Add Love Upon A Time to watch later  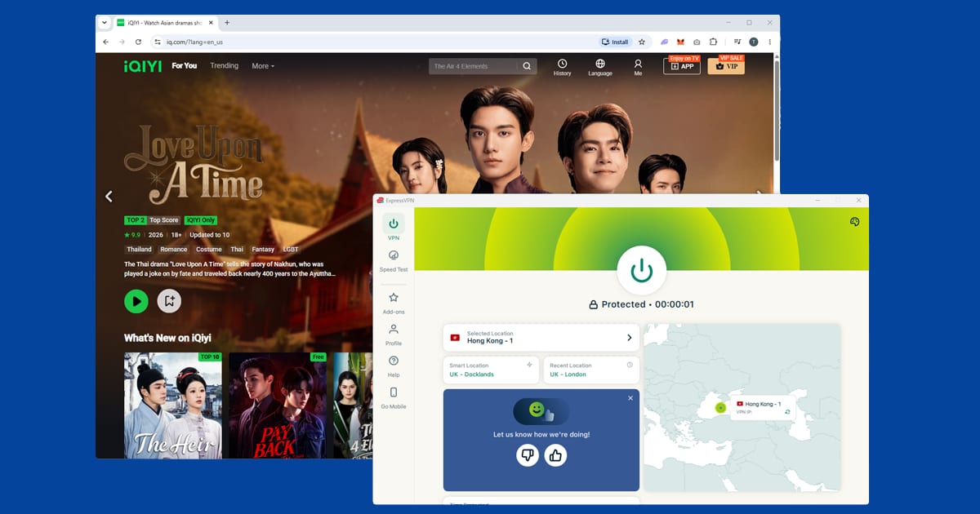click(x=169, y=301)
